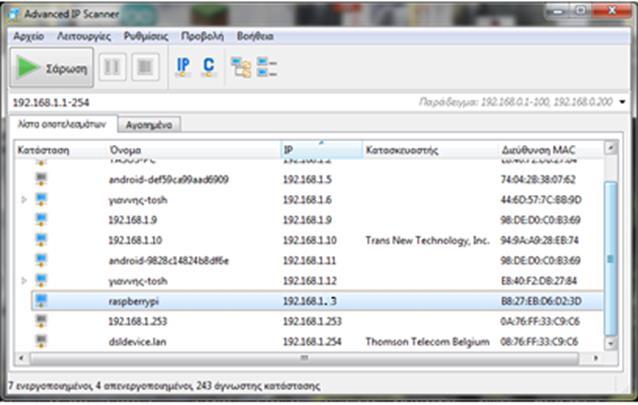638x405 pixels.
Task: Click the Trans New Technology, Inc. manufacturer cell
Action: [427, 241]
